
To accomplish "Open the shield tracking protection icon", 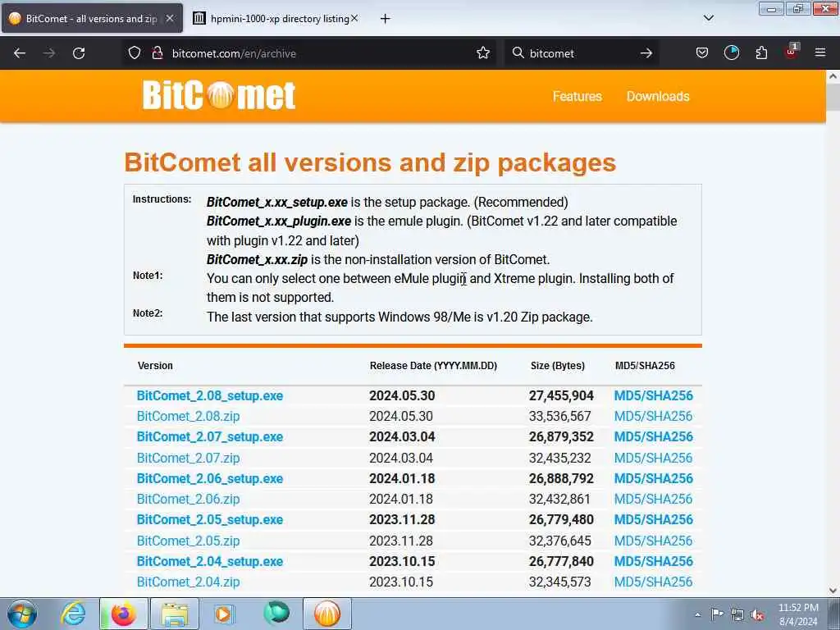I will pos(135,53).
